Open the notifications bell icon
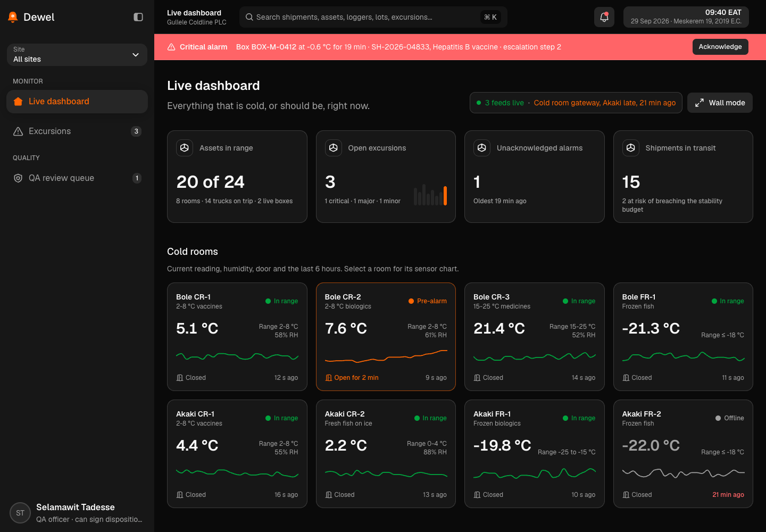Viewport: 766px width, 532px height. 604,17
